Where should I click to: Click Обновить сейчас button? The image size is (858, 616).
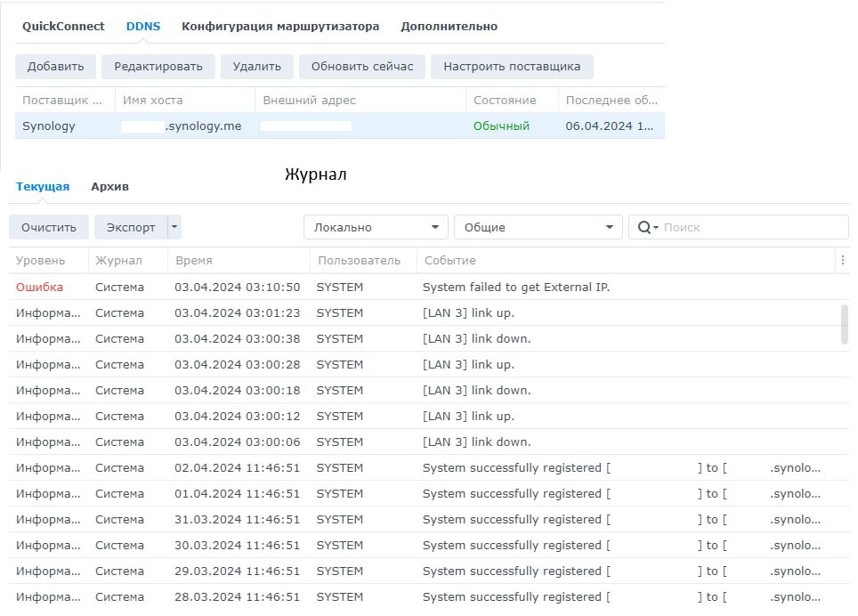[361, 67]
